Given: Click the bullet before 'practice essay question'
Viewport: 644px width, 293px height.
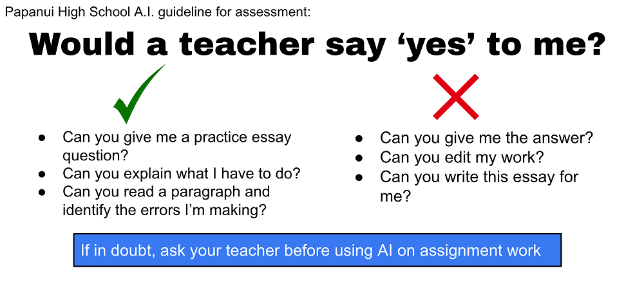Looking at the screenshot, I should point(43,138).
